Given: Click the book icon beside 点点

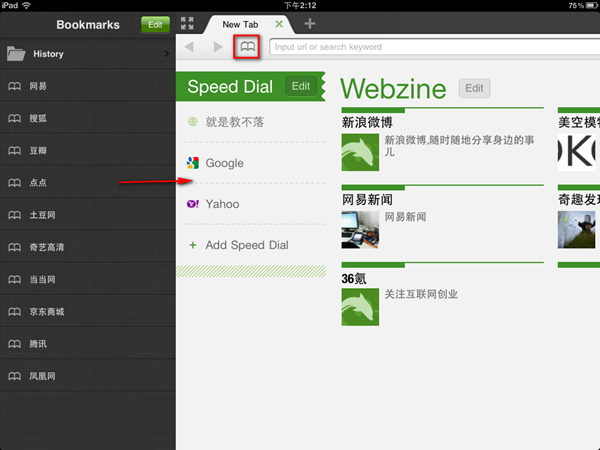Looking at the screenshot, I should (15, 183).
